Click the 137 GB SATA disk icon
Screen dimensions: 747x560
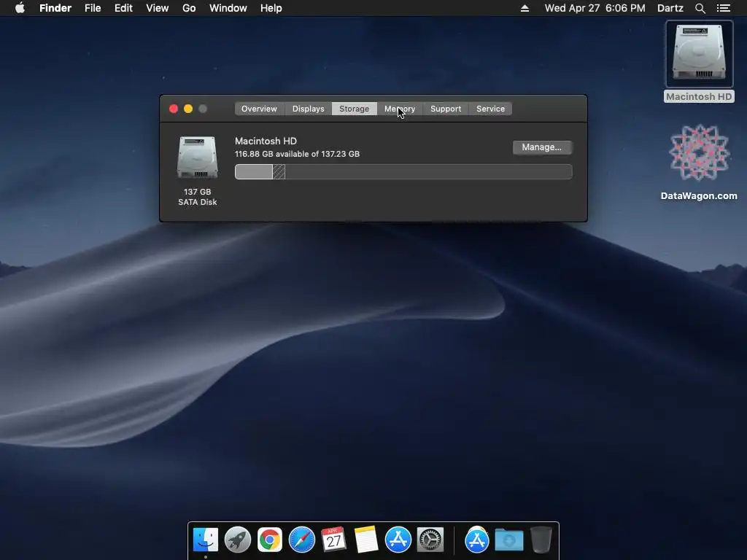coord(197,157)
